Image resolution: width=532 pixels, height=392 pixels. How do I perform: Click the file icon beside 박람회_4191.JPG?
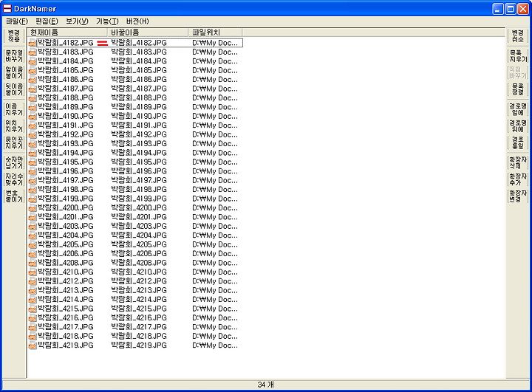[x=33, y=125]
